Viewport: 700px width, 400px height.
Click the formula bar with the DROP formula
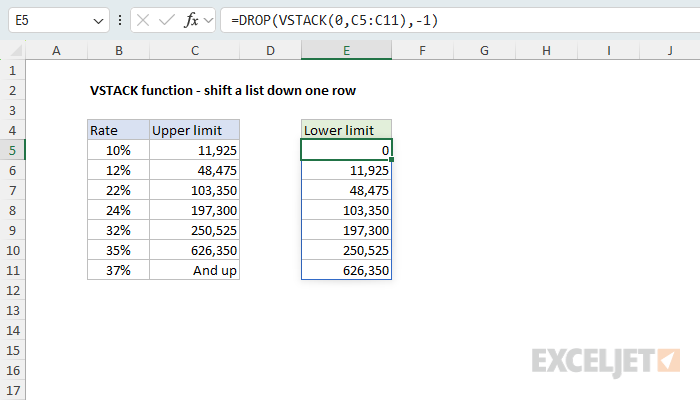[460, 20]
